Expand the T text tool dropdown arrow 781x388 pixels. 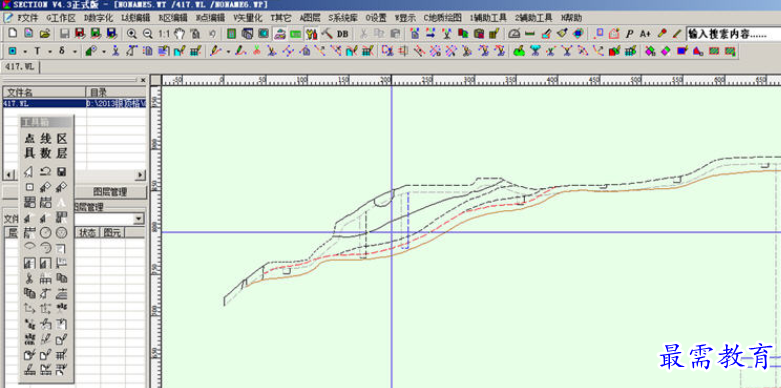49,51
